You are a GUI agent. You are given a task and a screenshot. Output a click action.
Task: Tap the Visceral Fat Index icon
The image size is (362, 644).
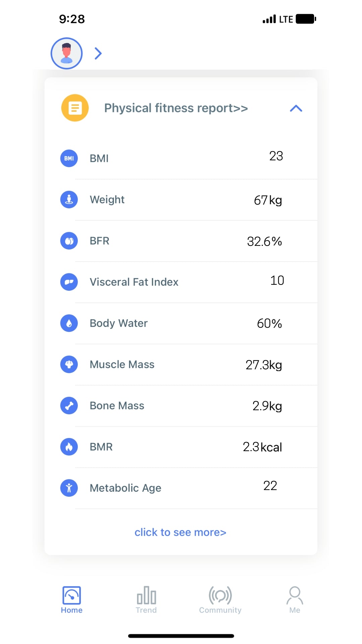click(69, 282)
